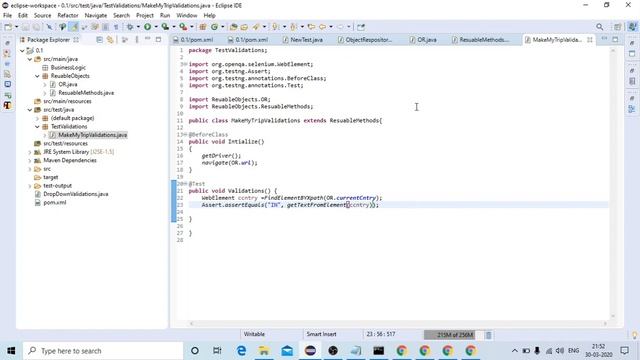Screen dimensions: 640x360
Task: Open File Explorer from taskbar
Action: (264, 351)
